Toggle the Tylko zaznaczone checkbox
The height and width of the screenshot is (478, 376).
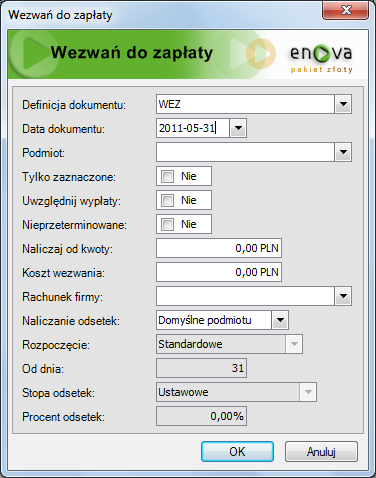(x=167, y=176)
